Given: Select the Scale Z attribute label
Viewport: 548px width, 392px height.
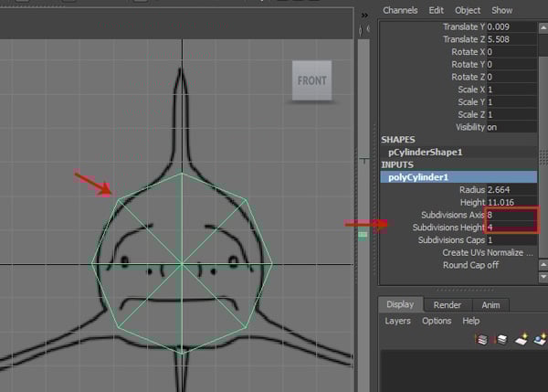Looking at the screenshot, I should click(471, 115).
